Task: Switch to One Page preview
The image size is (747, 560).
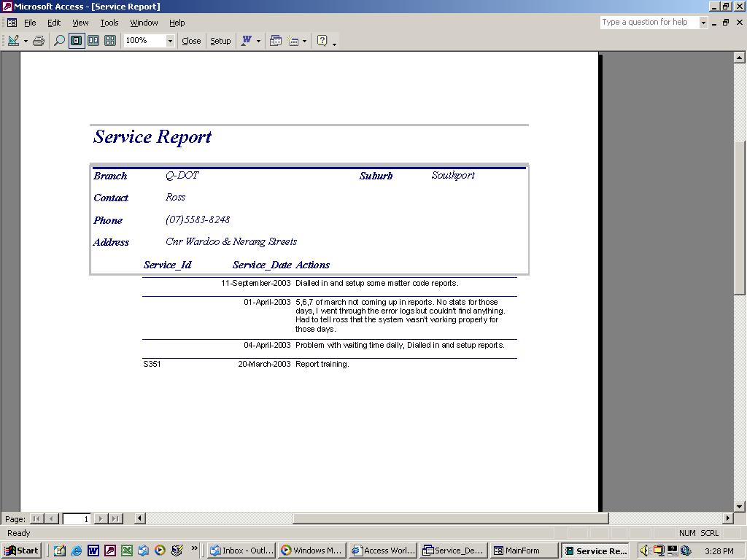Action: pyautogui.click(x=76, y=41)
